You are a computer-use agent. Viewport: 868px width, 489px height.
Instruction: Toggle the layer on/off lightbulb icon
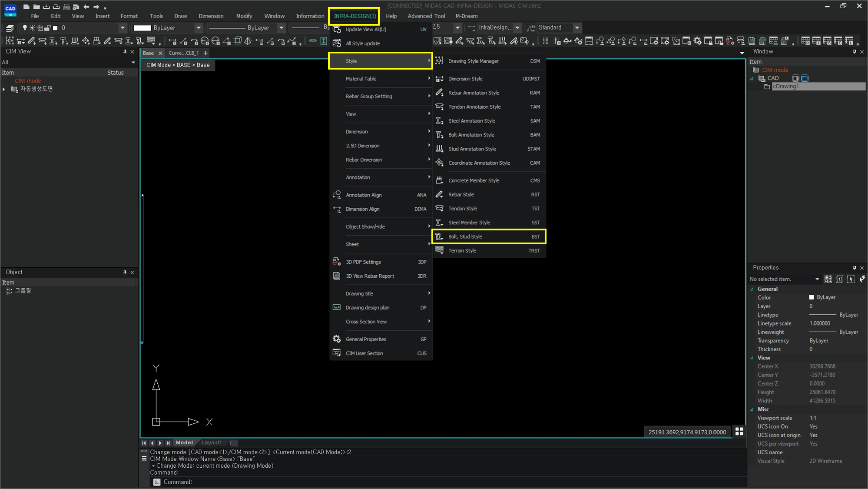coord(25,28)
